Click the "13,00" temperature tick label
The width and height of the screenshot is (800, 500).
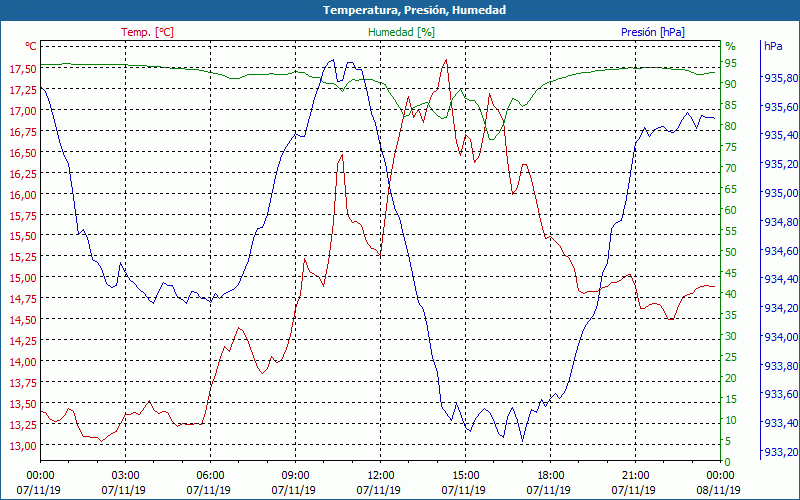coord(23,445)
